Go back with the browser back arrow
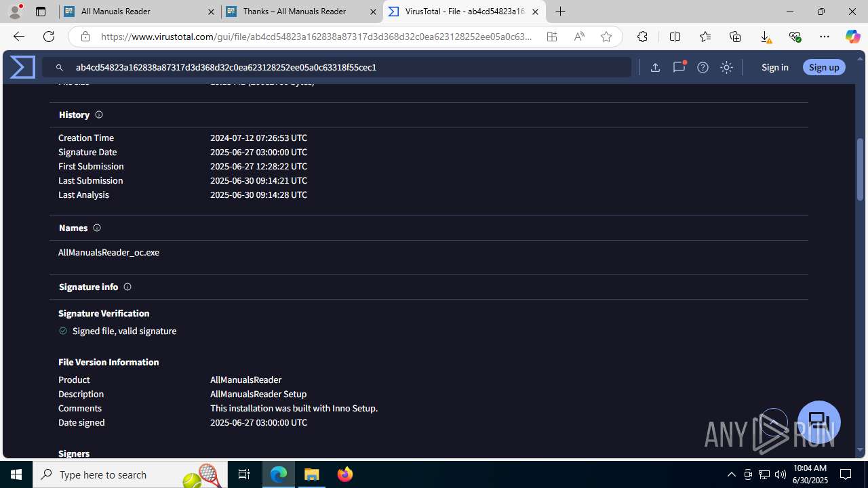The image size is (868, 488). (x=18, y=37)
